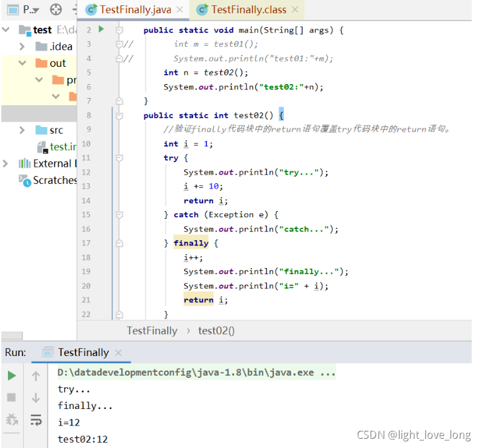Collapse the pr folder under out
Image resolution: width=481 pixels, height=448 pixels.
tap(39, 80)
